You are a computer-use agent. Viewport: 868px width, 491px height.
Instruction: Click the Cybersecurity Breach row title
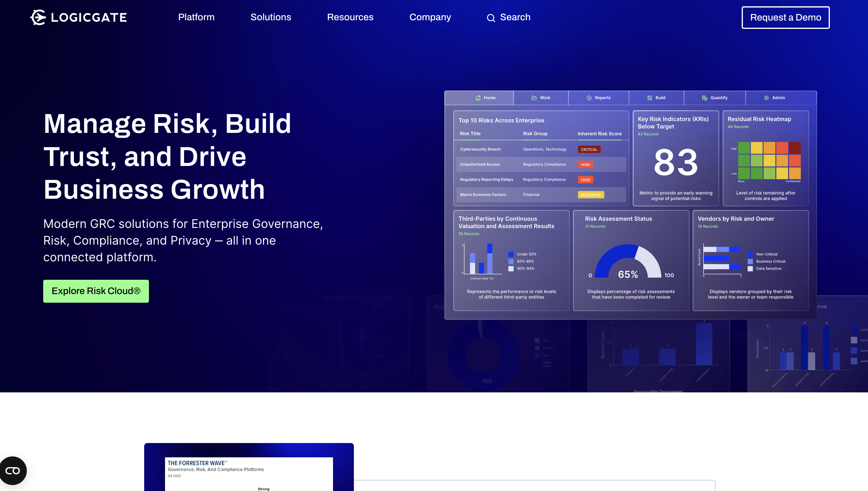click(x=480, y=149)
